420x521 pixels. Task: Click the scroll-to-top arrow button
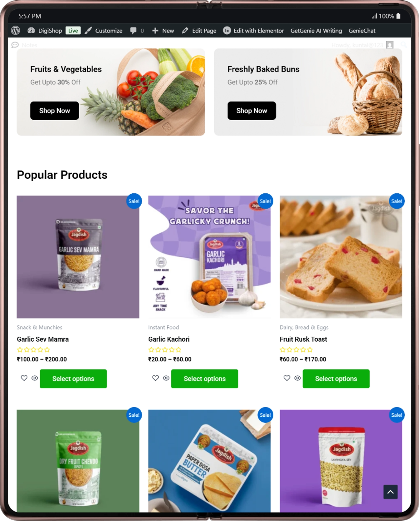click(390, 492)
